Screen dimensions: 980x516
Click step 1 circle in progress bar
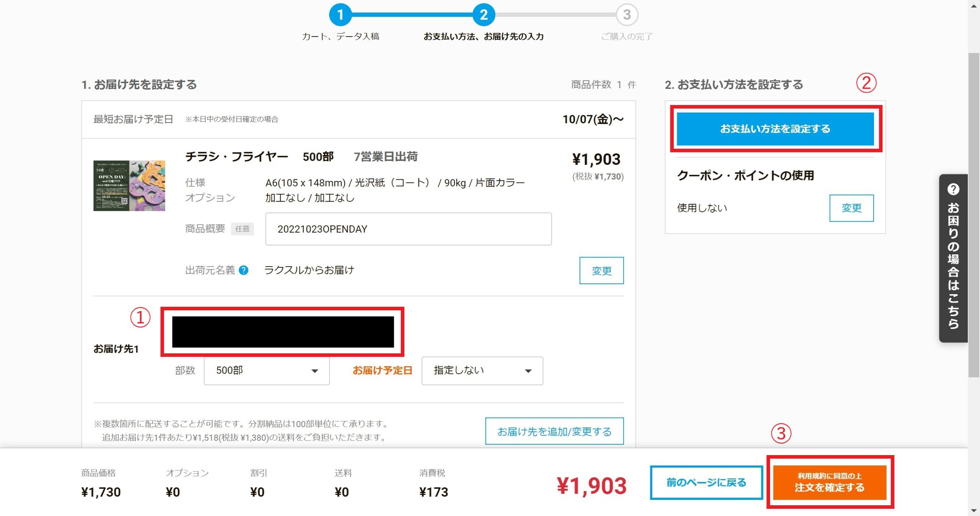coord(340,15)
